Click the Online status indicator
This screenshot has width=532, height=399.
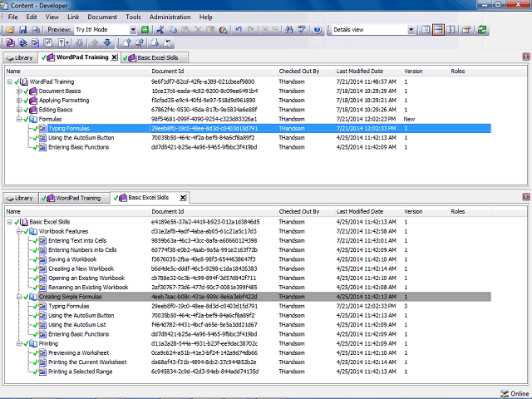point(515,393)
